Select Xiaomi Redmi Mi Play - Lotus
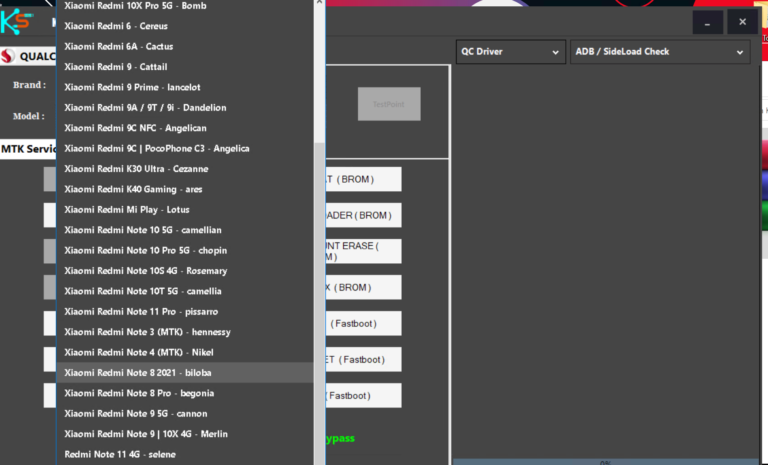The width and height of the screenshot is (768, 465). [x=185, y=210]
